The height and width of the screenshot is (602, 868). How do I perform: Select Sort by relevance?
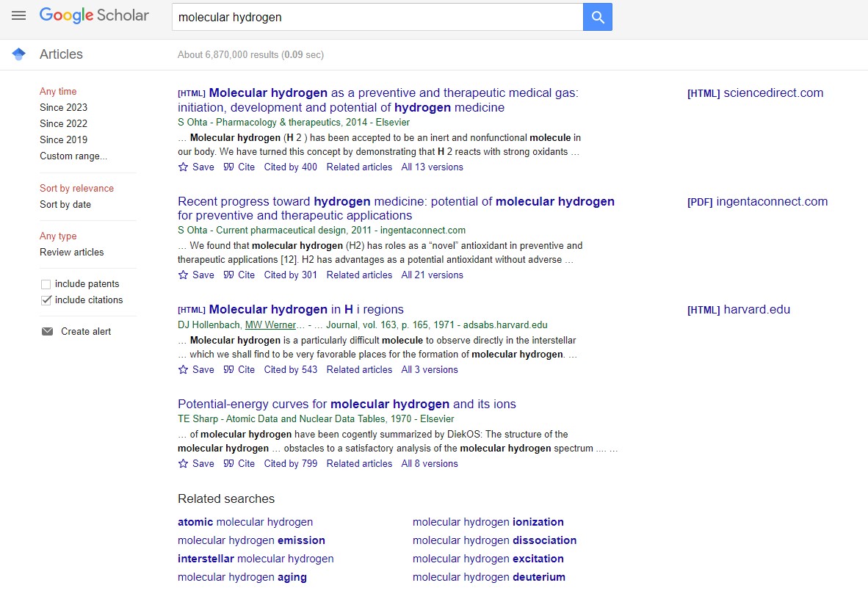(77, 188)
